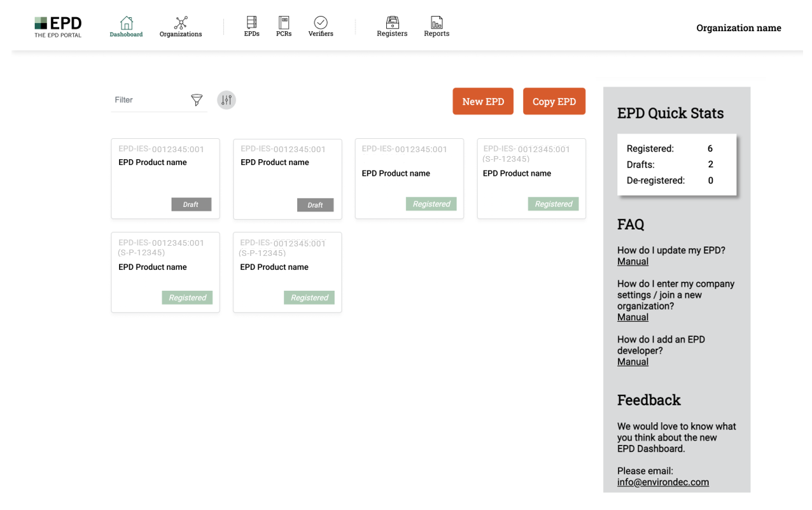The image size is (812, 510).
Task: Open the Organizations network icon
Action: tap(181, 23)
